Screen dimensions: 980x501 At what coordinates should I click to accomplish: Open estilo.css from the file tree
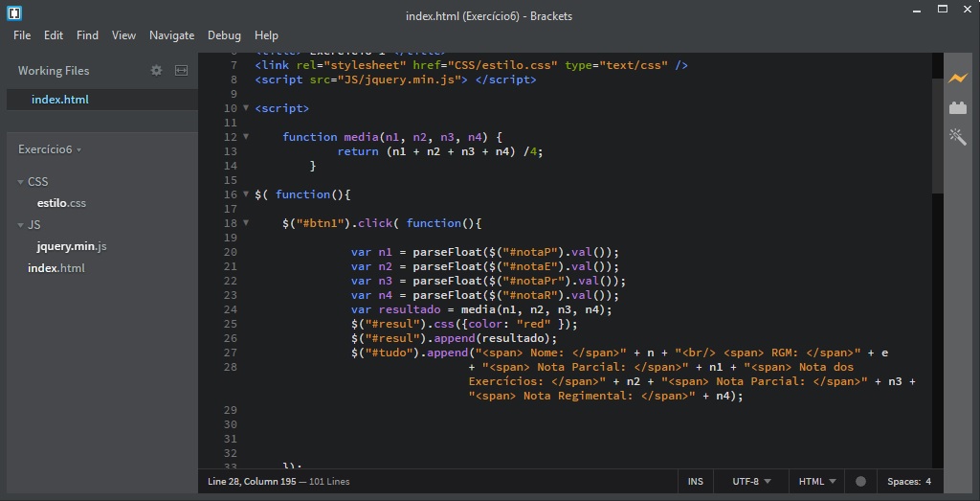pos(61,203)
